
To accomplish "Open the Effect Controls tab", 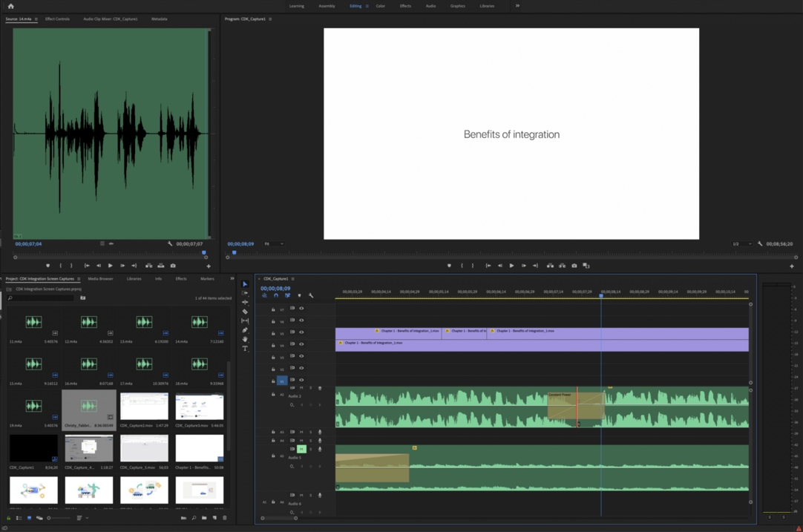I will click(57, 19).
